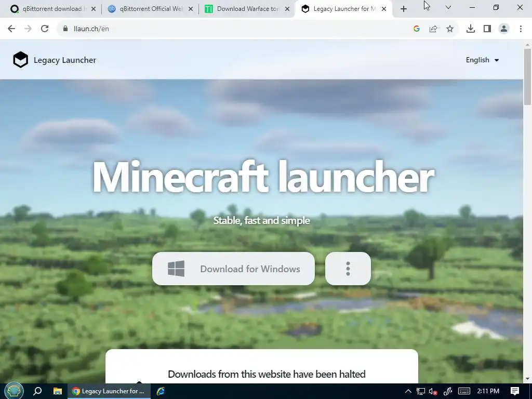The width and height of the screenshot is (532, 399).
Task: Reload the current page
Action: point(45,29)
